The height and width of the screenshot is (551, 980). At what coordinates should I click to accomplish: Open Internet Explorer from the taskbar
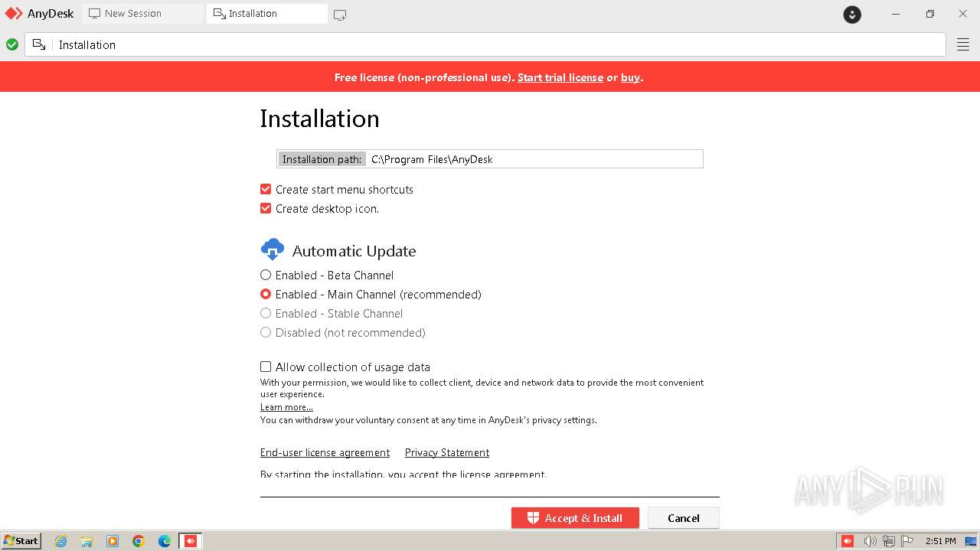point(60,541)
